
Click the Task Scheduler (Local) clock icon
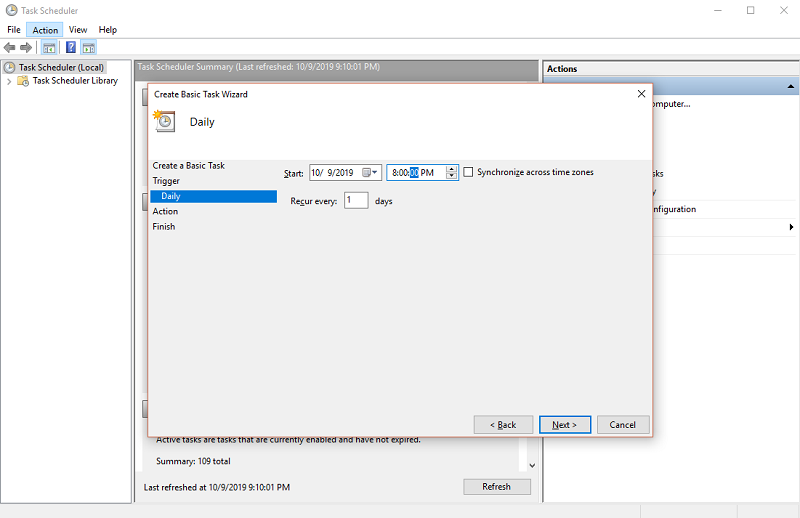[10, 67]
